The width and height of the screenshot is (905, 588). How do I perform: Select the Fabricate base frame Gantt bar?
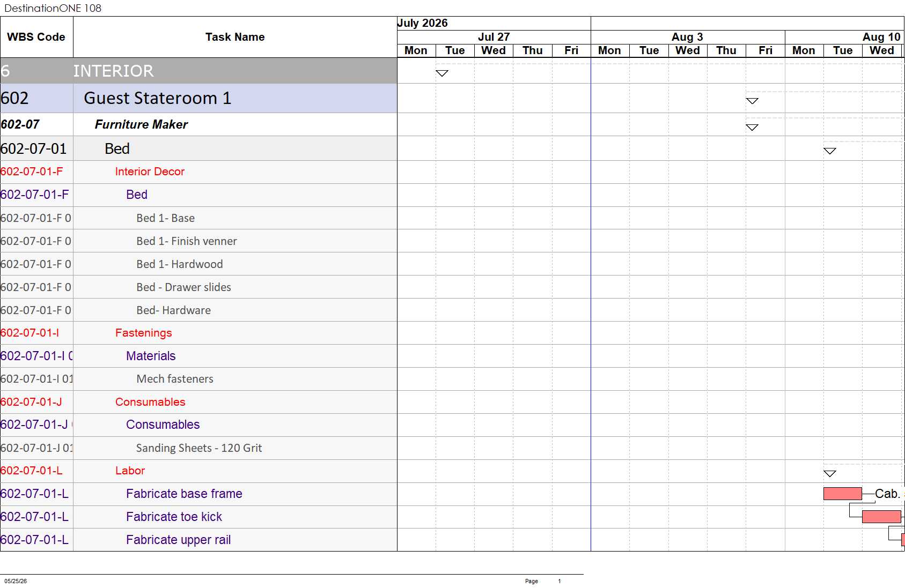(843, 494)
